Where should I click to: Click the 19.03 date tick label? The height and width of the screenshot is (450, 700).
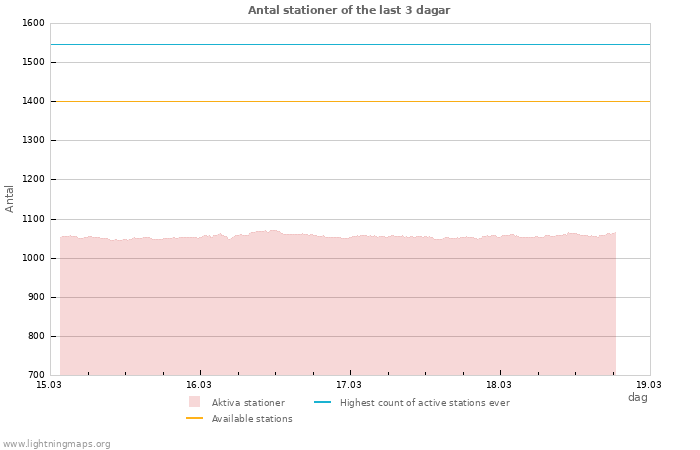point(649,384)
